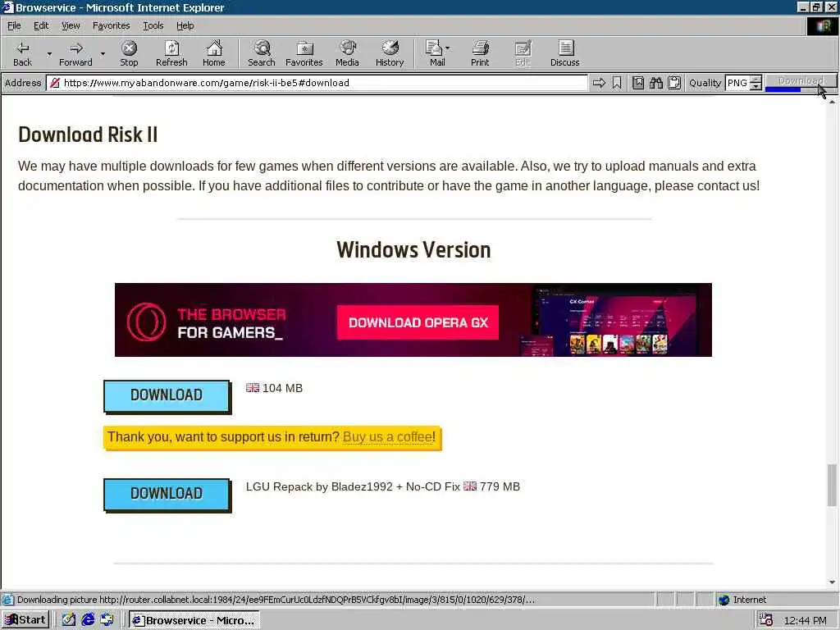The height and width of the screenshot is (630, 840).
Task: Print the page using the toolbar
Action: point(480,53)
